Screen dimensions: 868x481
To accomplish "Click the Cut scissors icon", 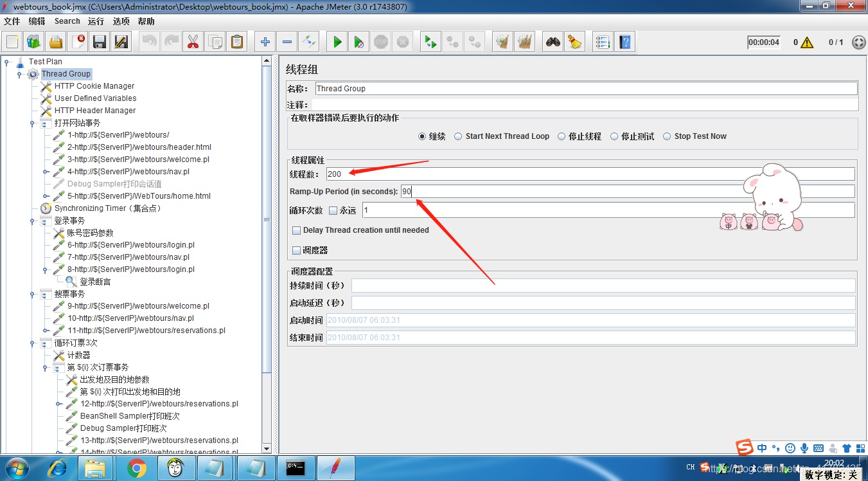I will point(192,42).
